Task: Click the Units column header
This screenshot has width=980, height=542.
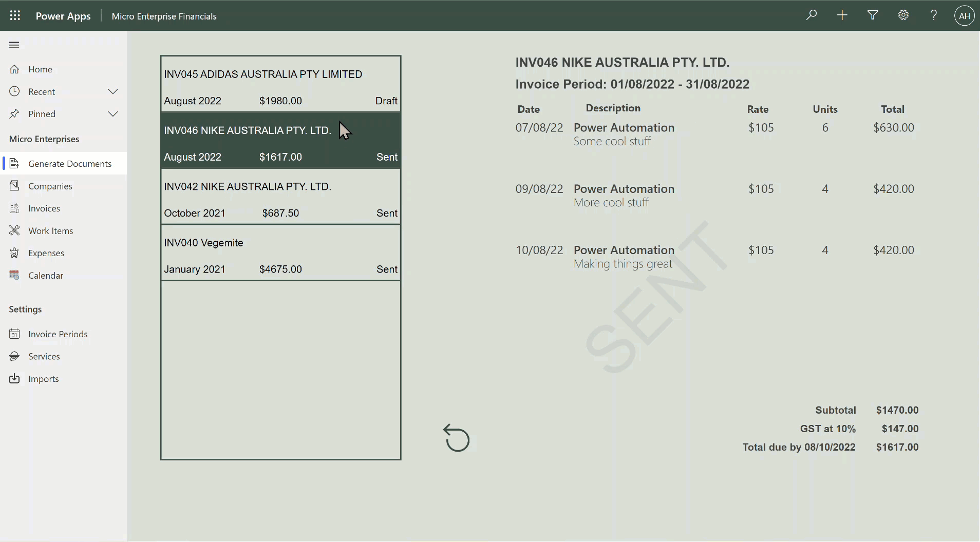Action: [x=825, y=109]
